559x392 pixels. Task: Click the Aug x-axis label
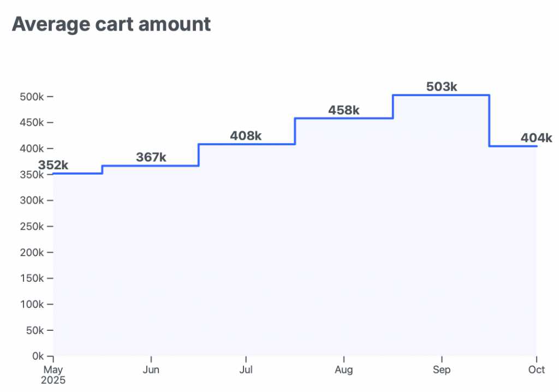pyautogui.click(x=344, y=370)
